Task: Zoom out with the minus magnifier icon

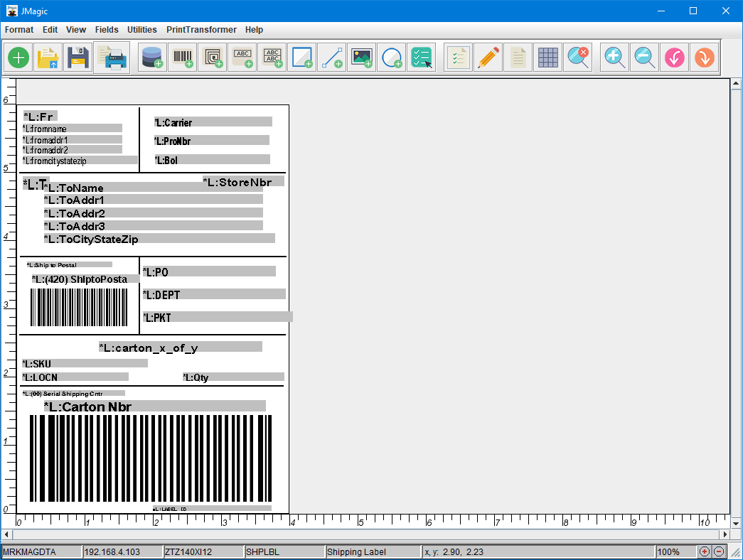Action: 644,58
